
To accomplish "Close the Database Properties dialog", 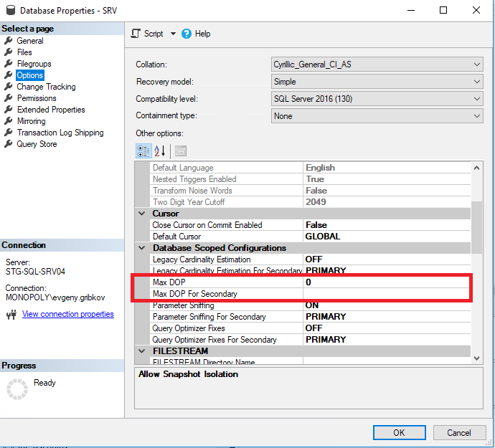I will pos(476,10).
